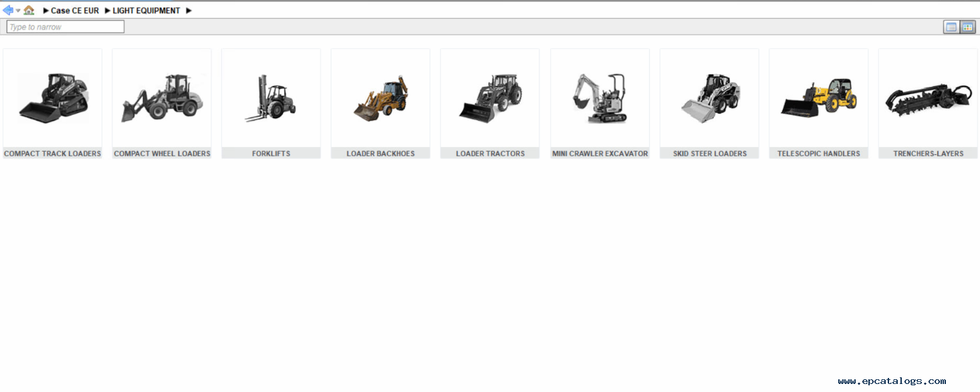Select the FORKLIFTS label
The width and height of the screenshot is (980, 392).
[x=271, y=154]
